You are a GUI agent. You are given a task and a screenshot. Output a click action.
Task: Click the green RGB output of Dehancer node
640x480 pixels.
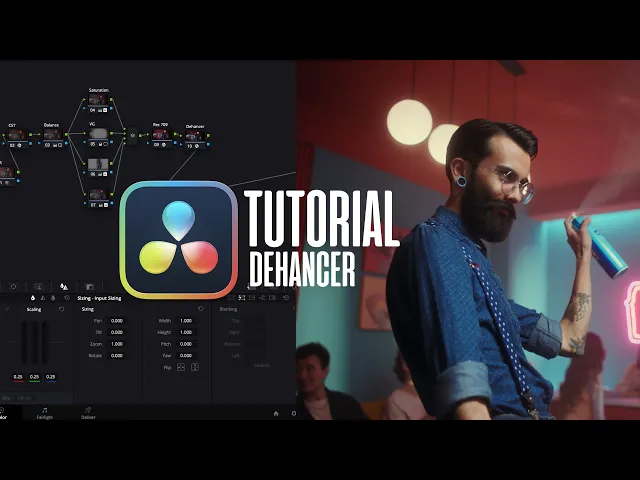click(x=208, y=136)
